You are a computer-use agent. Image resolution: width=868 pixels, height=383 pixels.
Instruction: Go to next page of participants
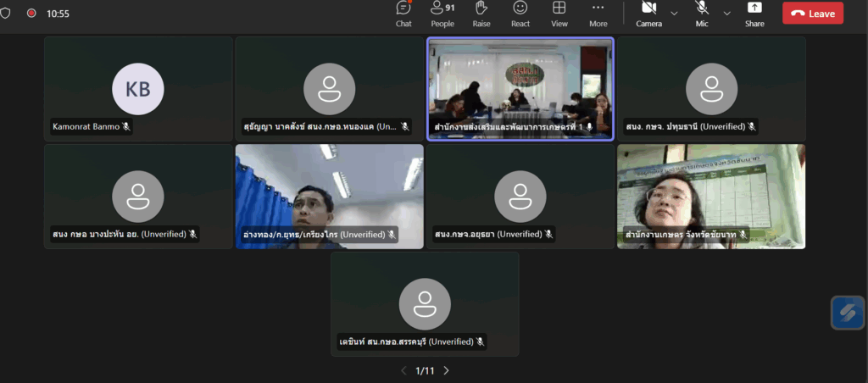tap(447, 370)
